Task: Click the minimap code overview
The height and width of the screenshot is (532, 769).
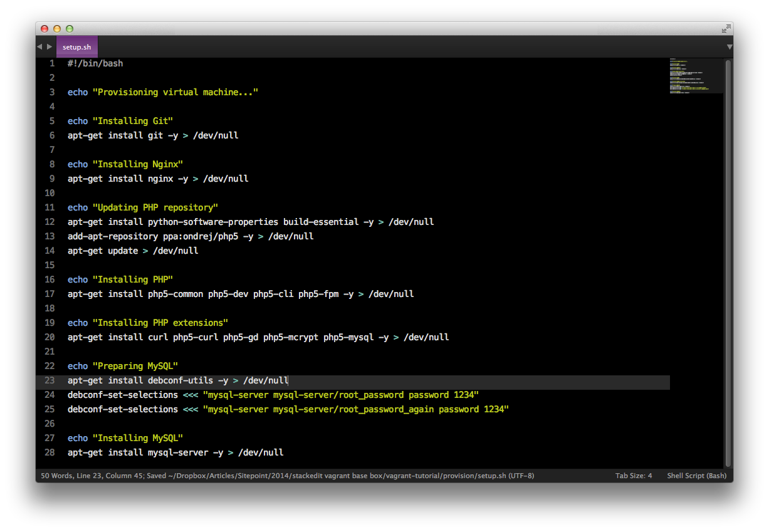Action: click(x=696, y=75)
